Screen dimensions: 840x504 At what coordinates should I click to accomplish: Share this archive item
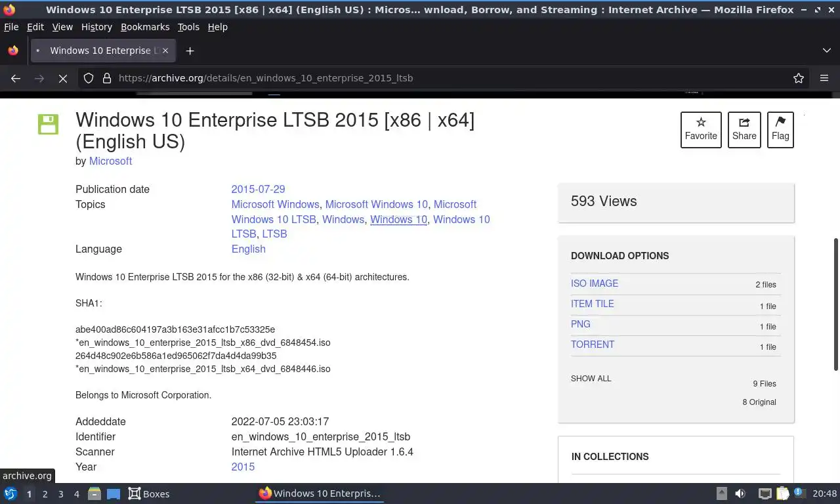(744, 129)
